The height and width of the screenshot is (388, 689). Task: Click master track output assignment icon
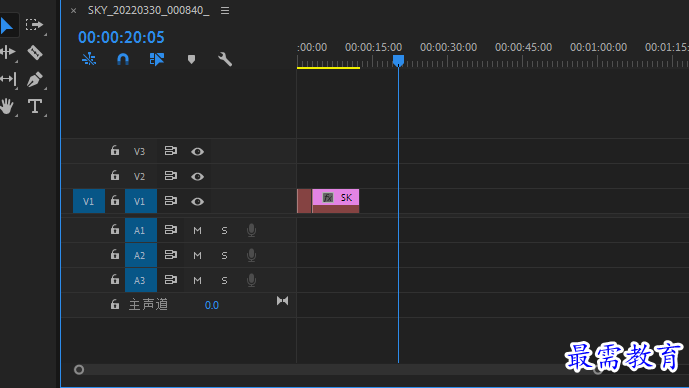click(283, 301)
